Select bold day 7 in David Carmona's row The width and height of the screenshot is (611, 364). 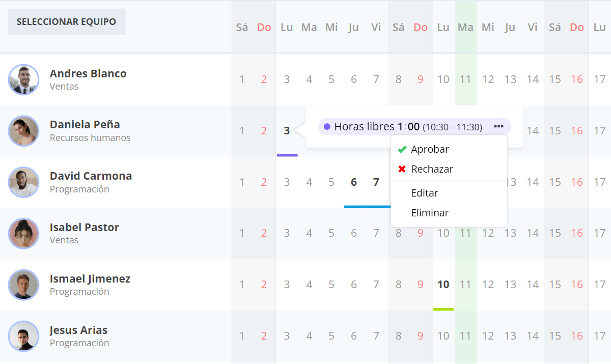(376, 182)
